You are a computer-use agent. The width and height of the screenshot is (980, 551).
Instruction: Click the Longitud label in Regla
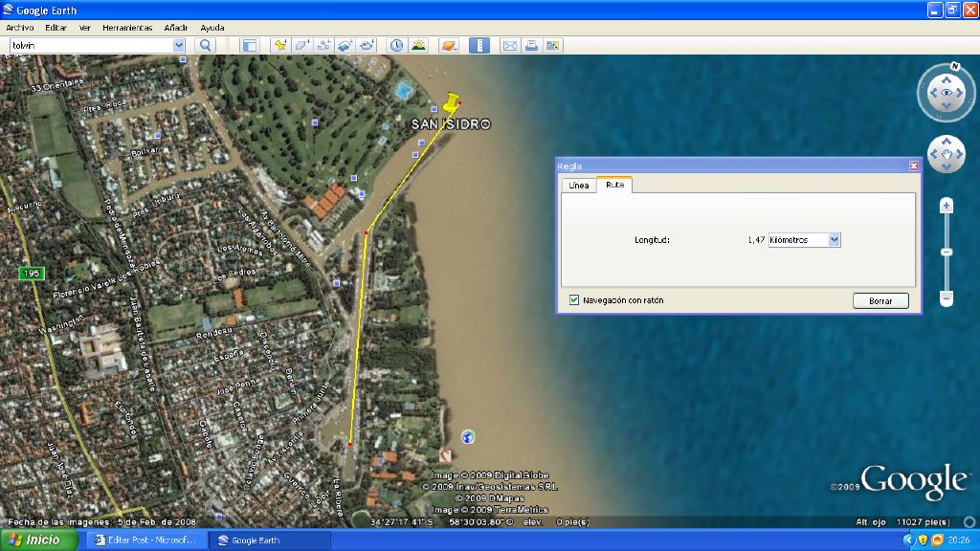pyautogui.click(x=652, y=240)
